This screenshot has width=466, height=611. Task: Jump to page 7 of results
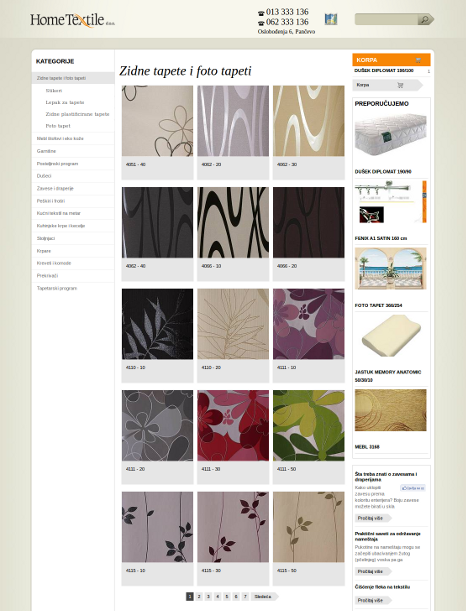(245, 597)
